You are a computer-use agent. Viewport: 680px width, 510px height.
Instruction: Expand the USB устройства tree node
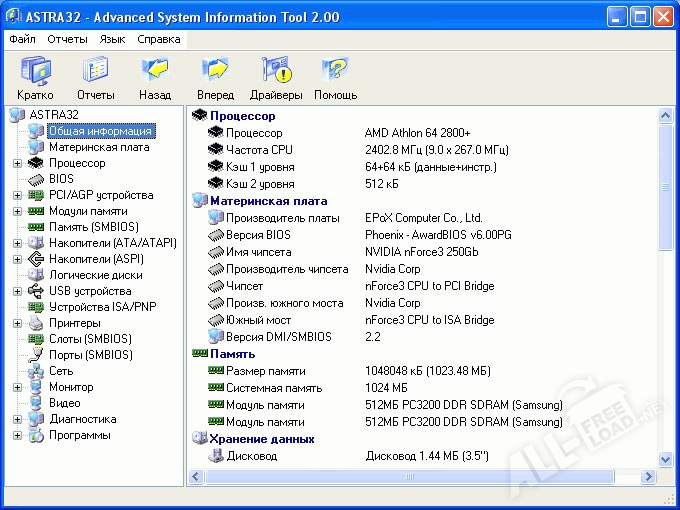point(17,291)
